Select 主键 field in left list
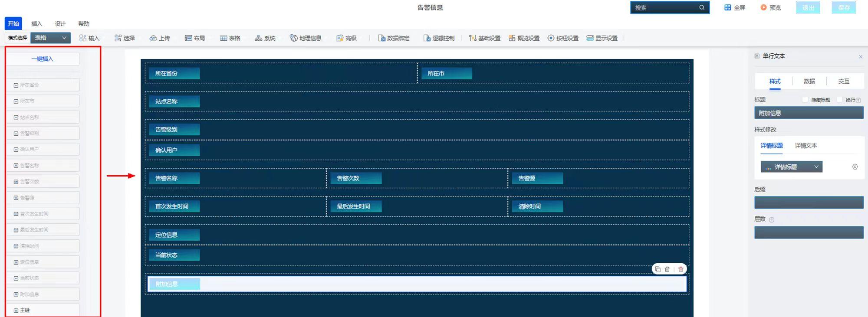The image size is (868, 317). (x=43, y=310)
